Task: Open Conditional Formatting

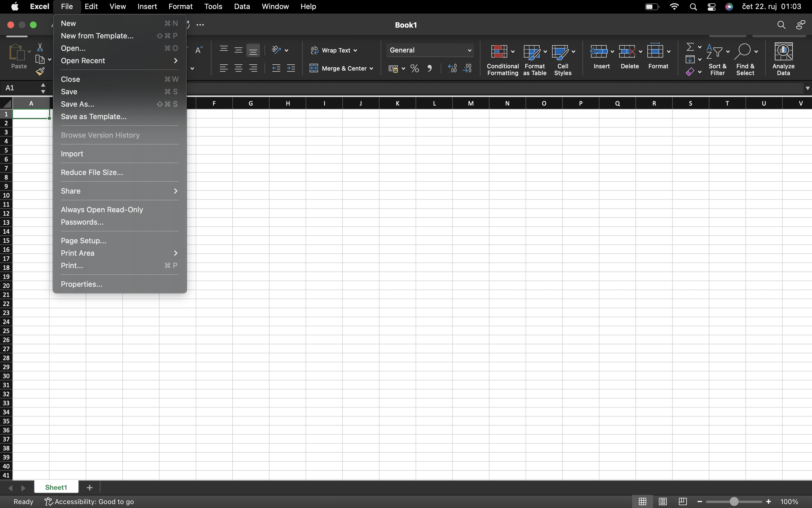Action: pos(502,60)
